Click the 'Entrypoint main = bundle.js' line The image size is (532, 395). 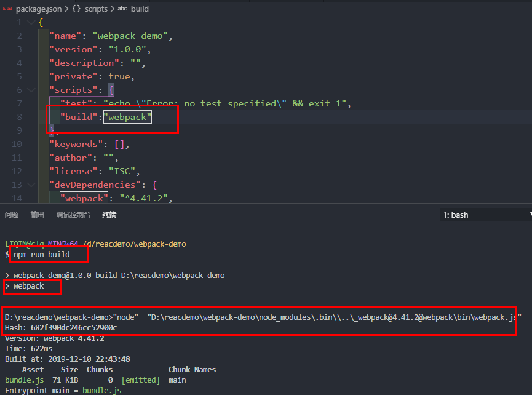coord(63,391)
